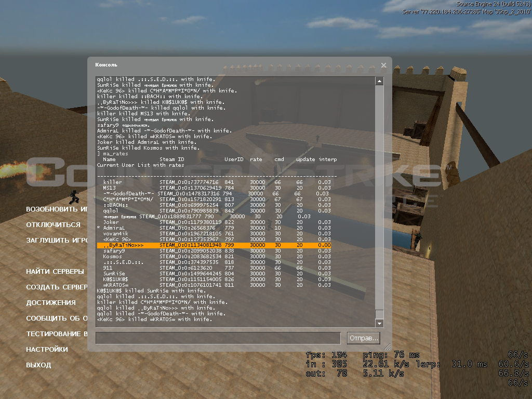Close the Консоль window
The image size is (532, 399).
pos(383,65)
